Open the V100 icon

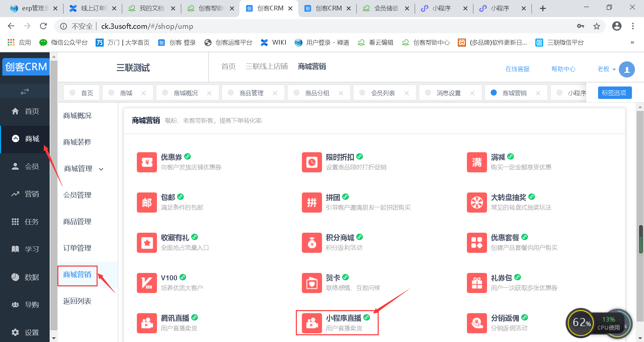(147, 283)
